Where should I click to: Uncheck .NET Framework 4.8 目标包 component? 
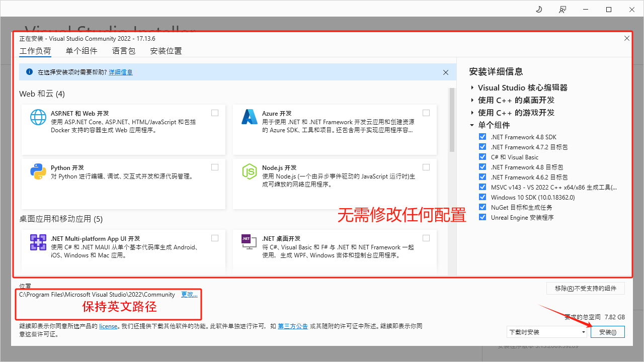pos(483,167)
